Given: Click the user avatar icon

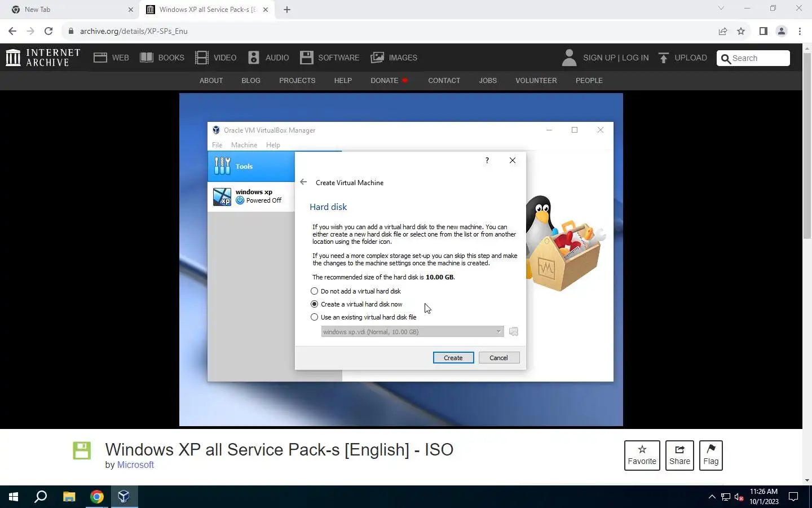Looking at the screenshot, I should tap(569, 58).
